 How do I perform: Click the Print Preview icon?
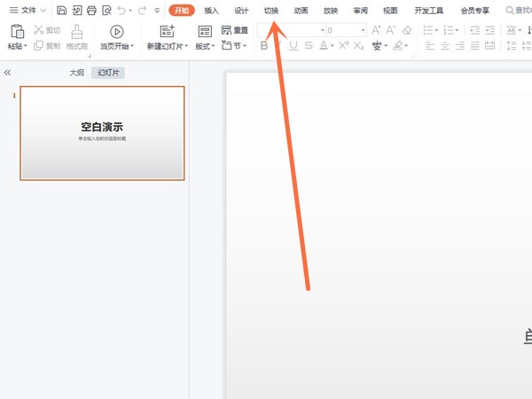[106, 11]
